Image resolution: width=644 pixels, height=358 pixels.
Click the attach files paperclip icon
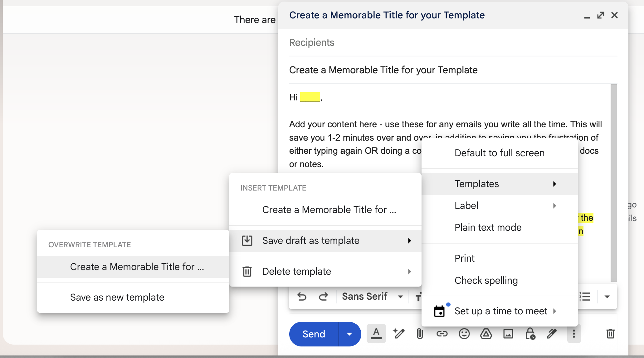point(420,334)
